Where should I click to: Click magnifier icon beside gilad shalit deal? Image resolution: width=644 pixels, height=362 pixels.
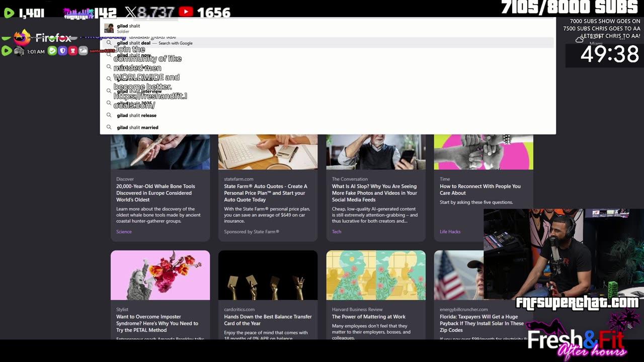click(109, 43)
